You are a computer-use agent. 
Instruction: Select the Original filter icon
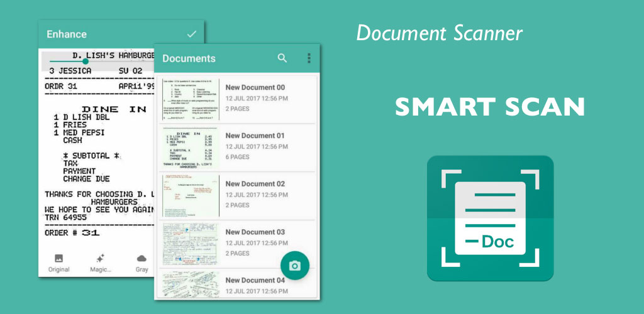tap(58, 258)
